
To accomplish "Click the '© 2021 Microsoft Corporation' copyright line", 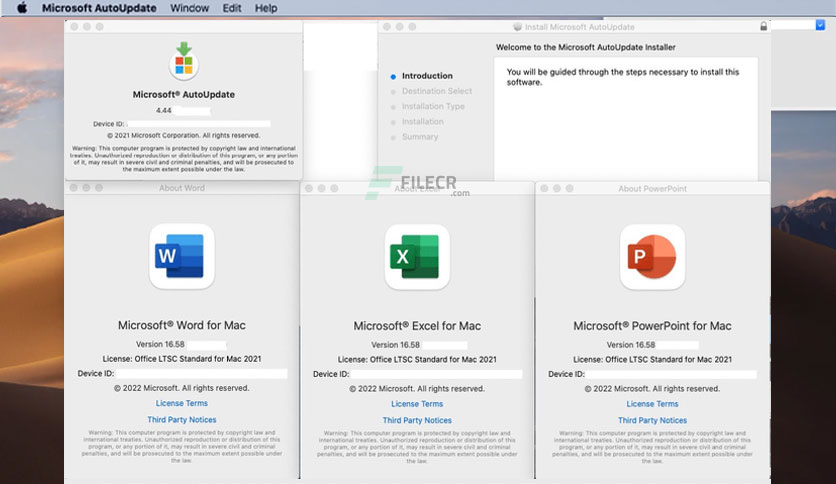I will pos(184,135).
